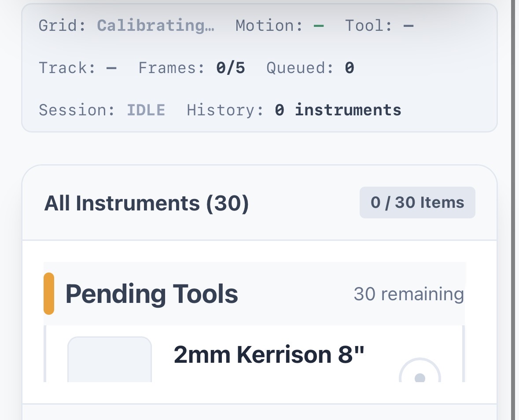
Task: Click the orange Pending Tools progress bar
Action: [48, 293]
